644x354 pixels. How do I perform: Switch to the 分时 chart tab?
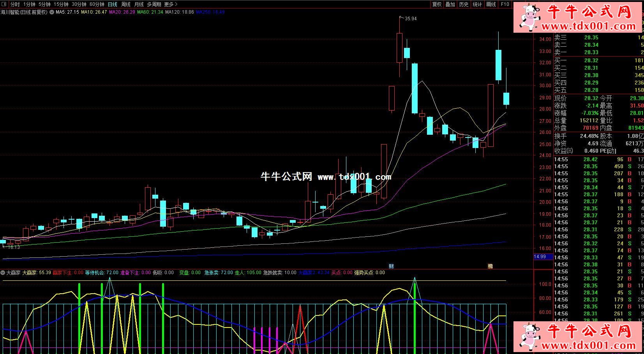[15, 4]
